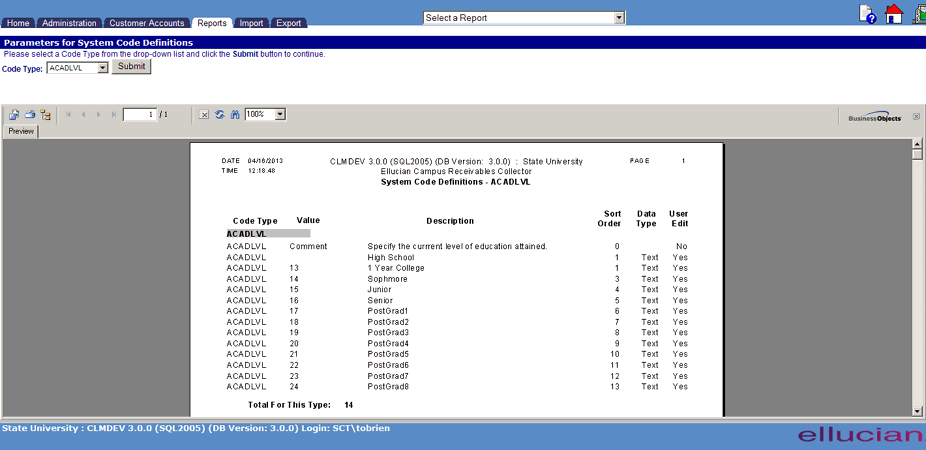
Task: Close the report viewer pane
Action: click(x=916, y=116)
